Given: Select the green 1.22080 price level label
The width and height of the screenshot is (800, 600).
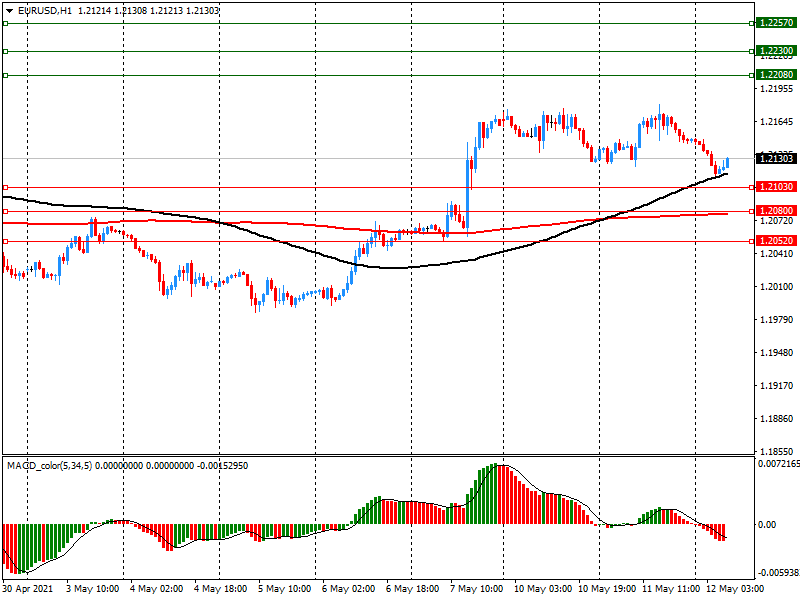Looking at the screenshot, I should click(776, 75).
